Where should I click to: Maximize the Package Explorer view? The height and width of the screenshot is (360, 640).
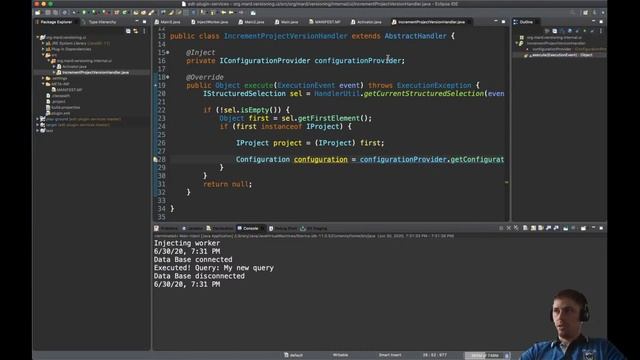point(144,22)
